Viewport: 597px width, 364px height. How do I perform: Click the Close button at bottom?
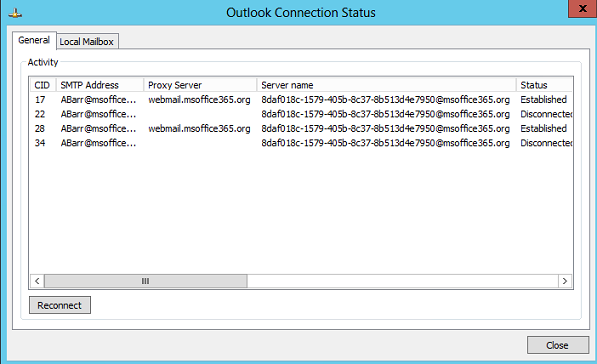click(x=558, y=345)
